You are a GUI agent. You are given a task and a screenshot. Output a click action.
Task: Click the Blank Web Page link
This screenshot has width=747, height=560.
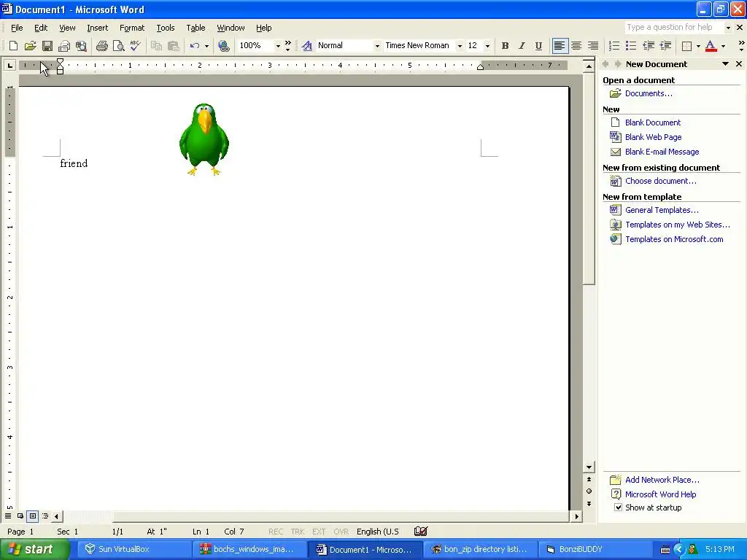(x=653, y=137)
